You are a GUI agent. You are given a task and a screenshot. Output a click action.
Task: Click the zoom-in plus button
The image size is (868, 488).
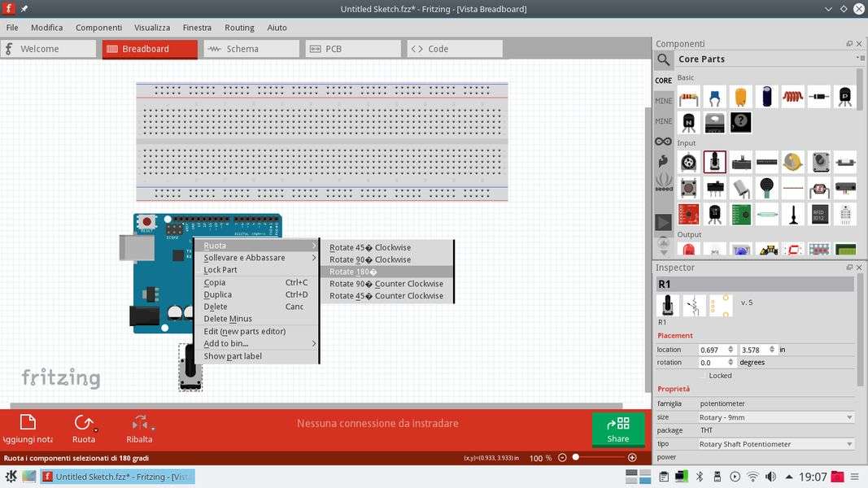(x=632, y=458)
